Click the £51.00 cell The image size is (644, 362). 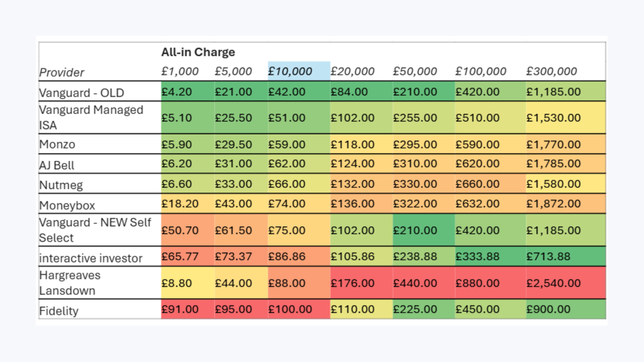[x=299, y=118]
